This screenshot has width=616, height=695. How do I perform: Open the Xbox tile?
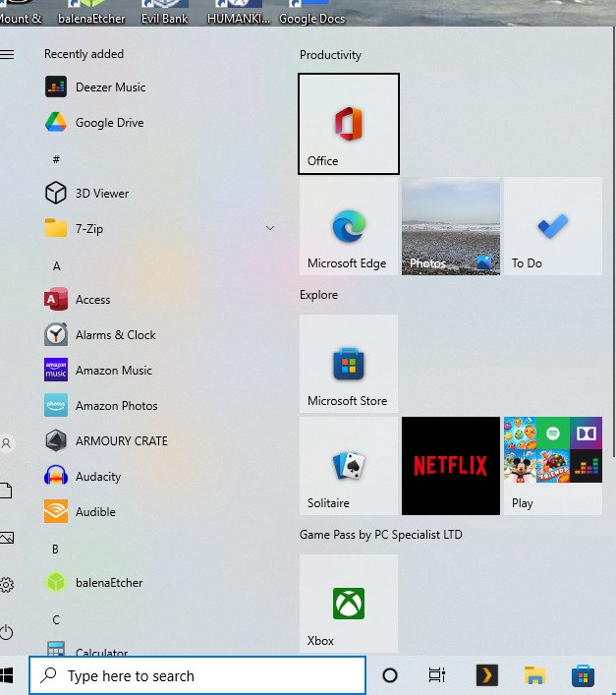pos(349,604)
